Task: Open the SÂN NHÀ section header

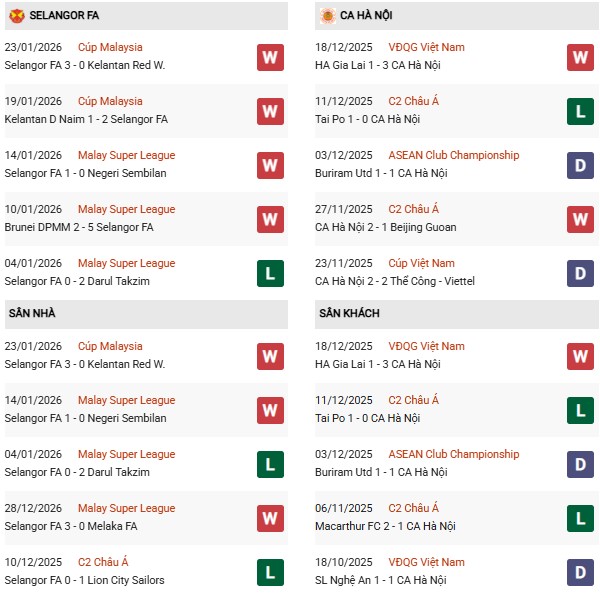Action: 32,314
